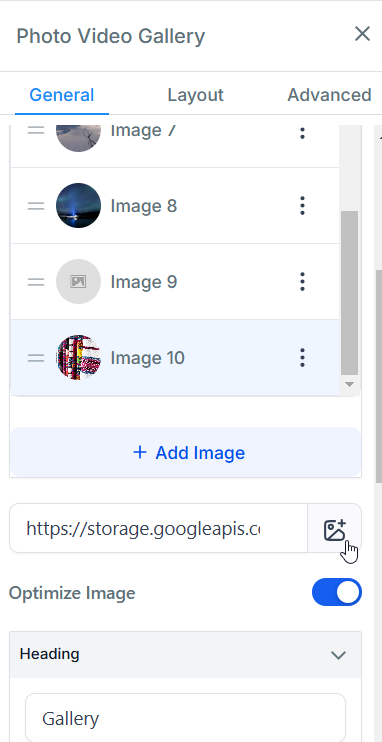The width and height of the screenshot is (382, 742).
Task: Switch to the Layout tab
Action: (195, 95)
